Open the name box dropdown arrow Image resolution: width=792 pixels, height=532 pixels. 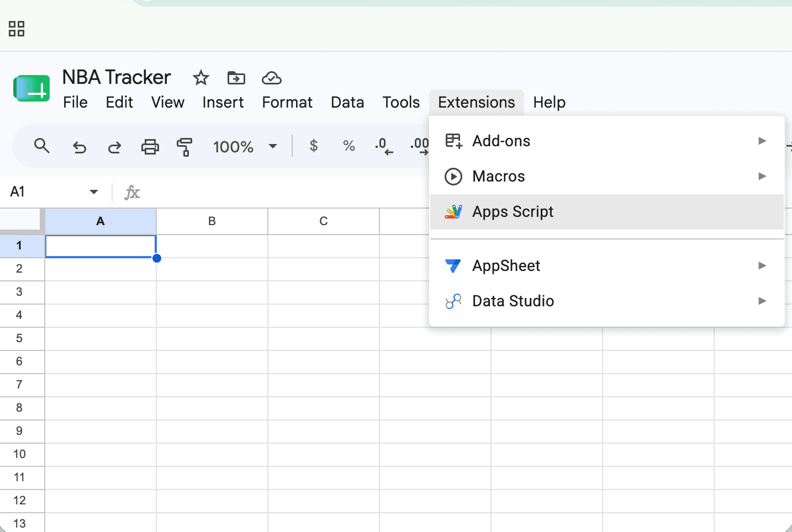94,192
